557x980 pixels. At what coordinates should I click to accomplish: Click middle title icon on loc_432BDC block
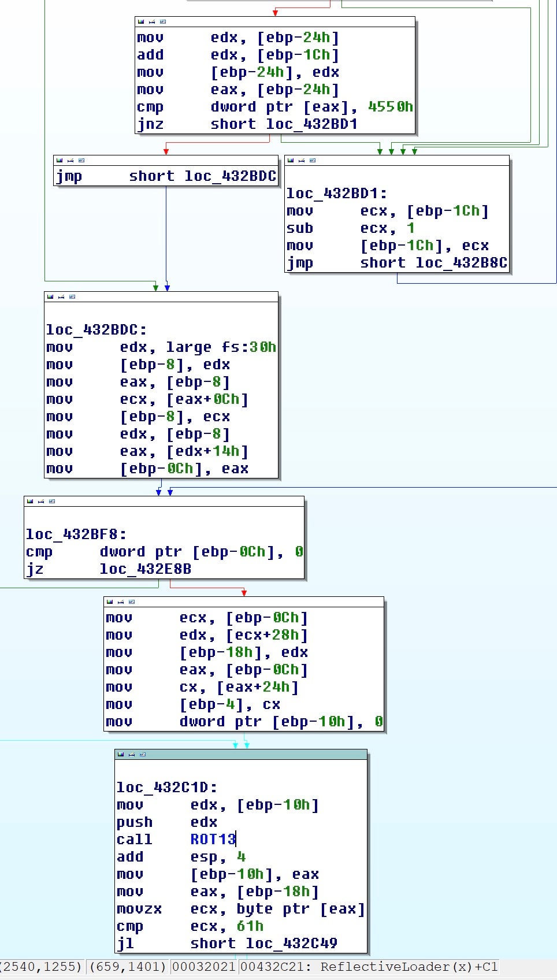point(61,297)
